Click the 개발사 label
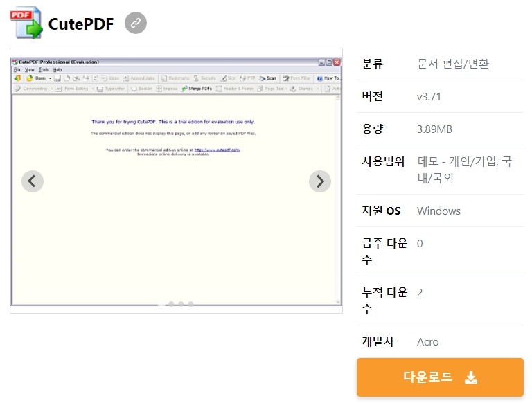Screen dimensions: 532x403 point(378,341)
